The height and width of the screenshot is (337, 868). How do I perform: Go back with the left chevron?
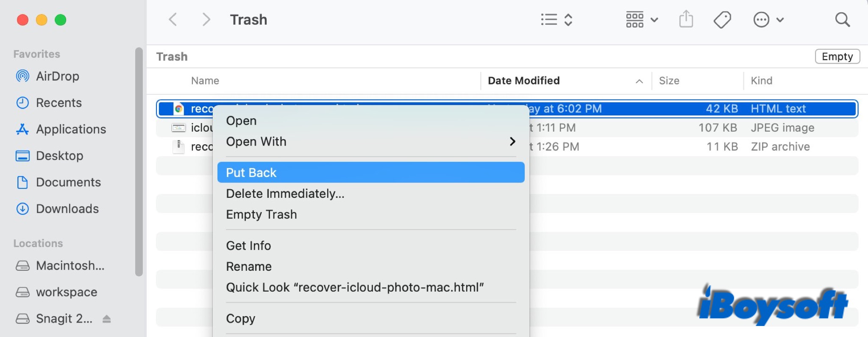173,20
